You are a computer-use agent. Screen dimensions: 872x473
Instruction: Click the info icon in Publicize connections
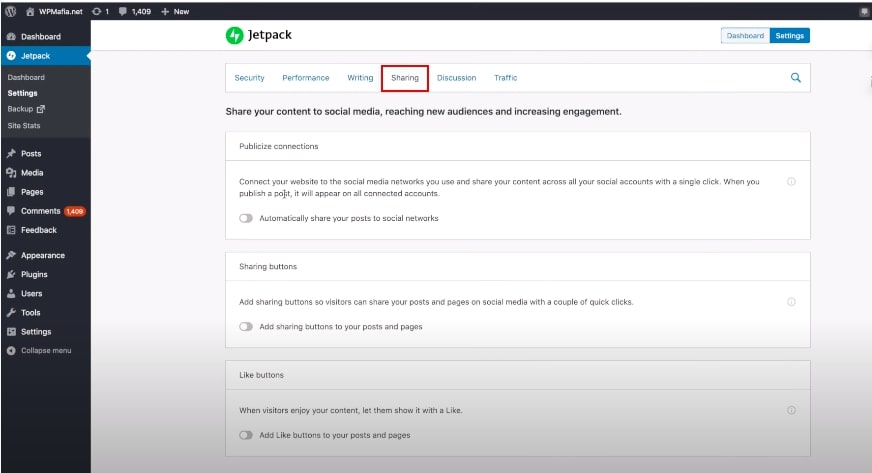[791, 182]
